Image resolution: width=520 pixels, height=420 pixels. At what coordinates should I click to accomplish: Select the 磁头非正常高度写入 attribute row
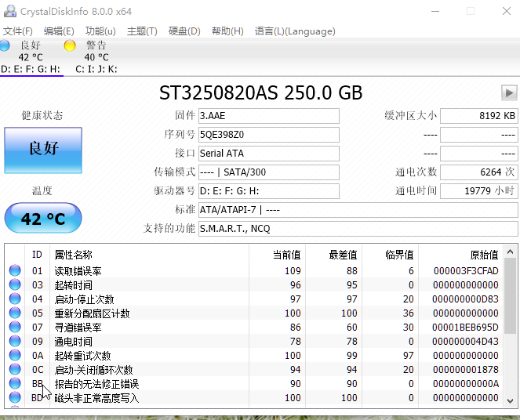click(x=253, y=397)
